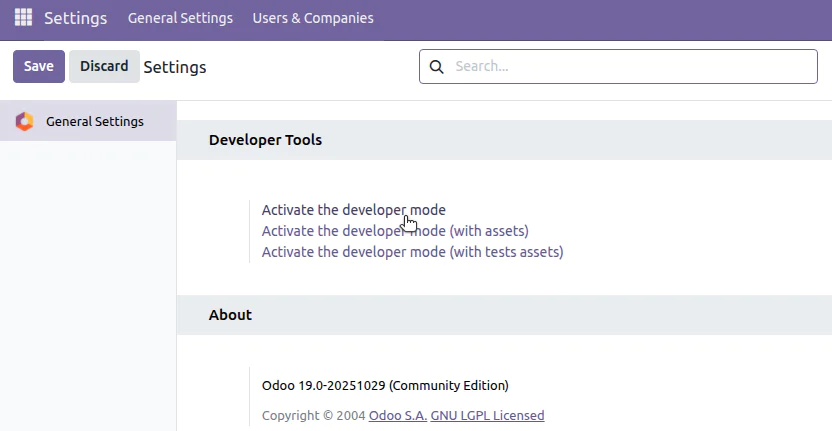Open the GNU LGPL Licensed link
Screen dimensions: 832x431
[487, 415]
